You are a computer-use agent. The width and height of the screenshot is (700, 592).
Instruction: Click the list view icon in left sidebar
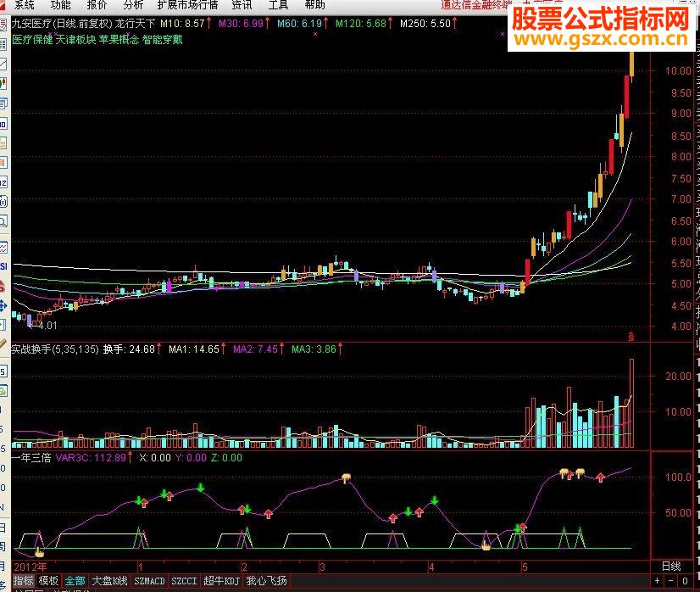3,44
